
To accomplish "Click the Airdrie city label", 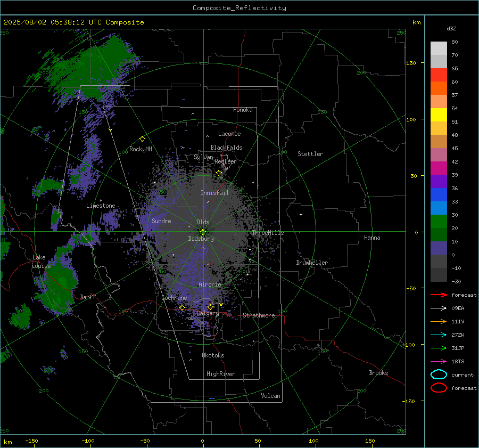I will point(210,284).
